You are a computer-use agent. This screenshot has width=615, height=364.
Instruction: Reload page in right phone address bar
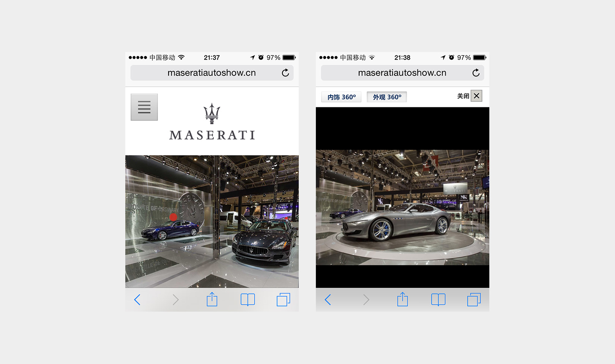pyautogui.click(x=476, y=73)
